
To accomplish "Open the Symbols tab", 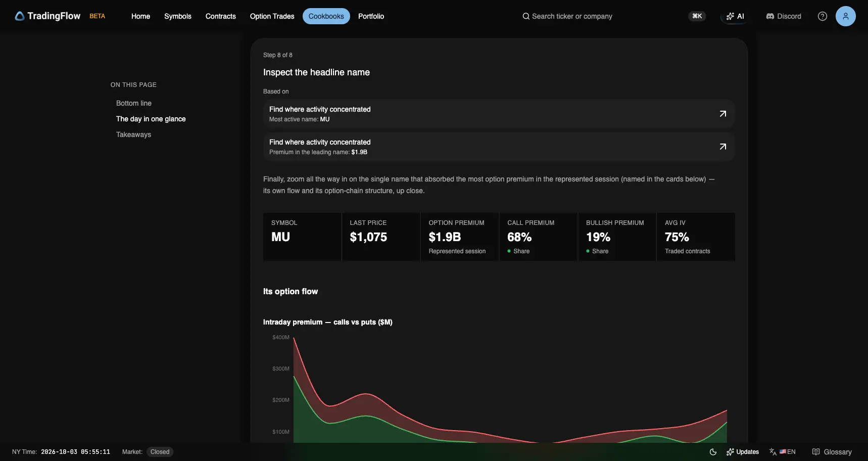I will click(x=178, y=16).
